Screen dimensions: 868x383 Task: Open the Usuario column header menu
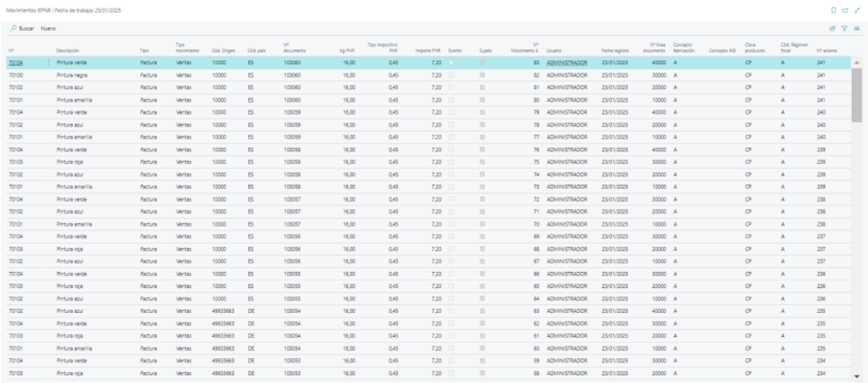pyautogui.click(x=554, y=50)
